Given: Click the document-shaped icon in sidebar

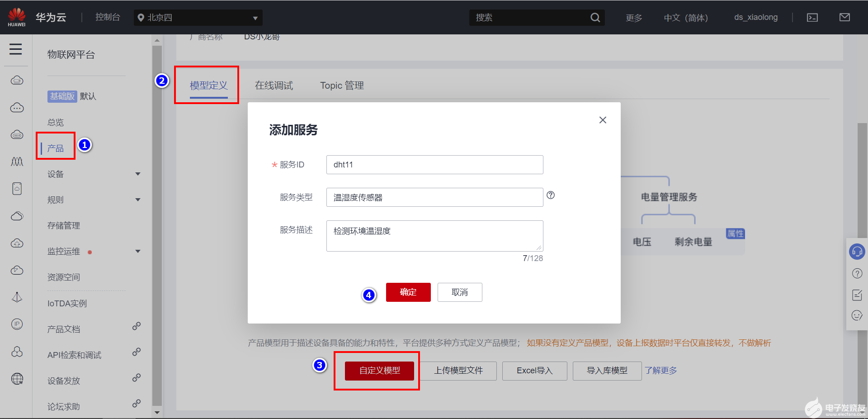Looking at the screenshot, I should tap(17, 189).
